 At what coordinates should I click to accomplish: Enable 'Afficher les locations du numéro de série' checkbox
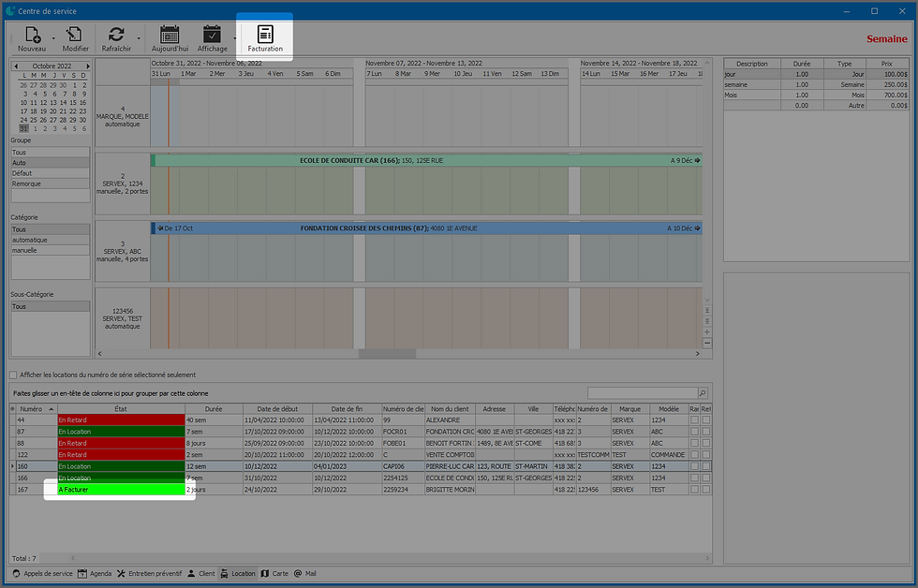pyautogui.click(x=13, y=375)
